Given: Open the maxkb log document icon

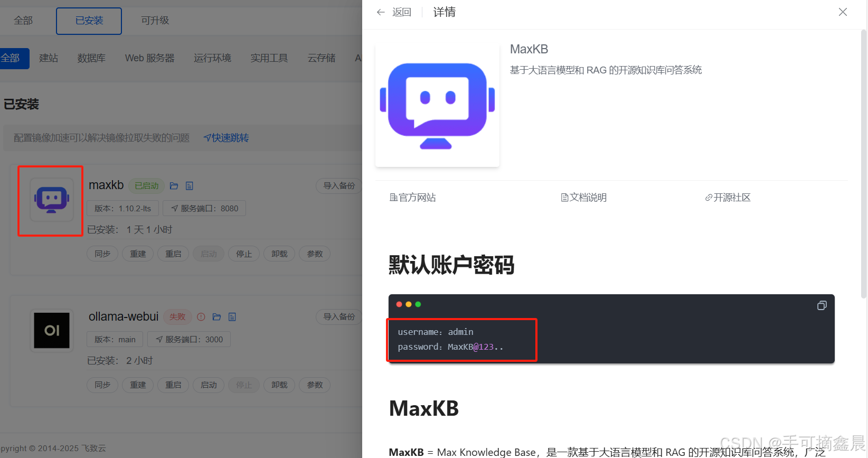Looking at the screenshot, I should (x=190, y=186).
